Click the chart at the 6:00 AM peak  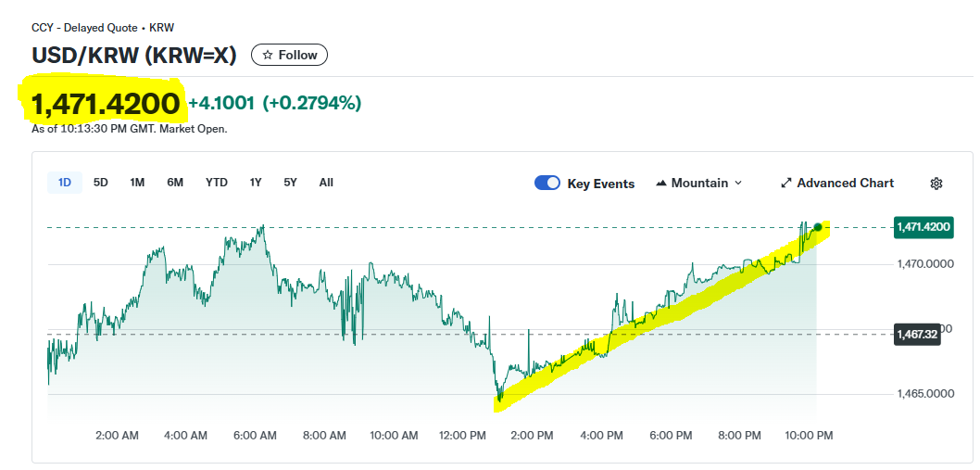263,226
